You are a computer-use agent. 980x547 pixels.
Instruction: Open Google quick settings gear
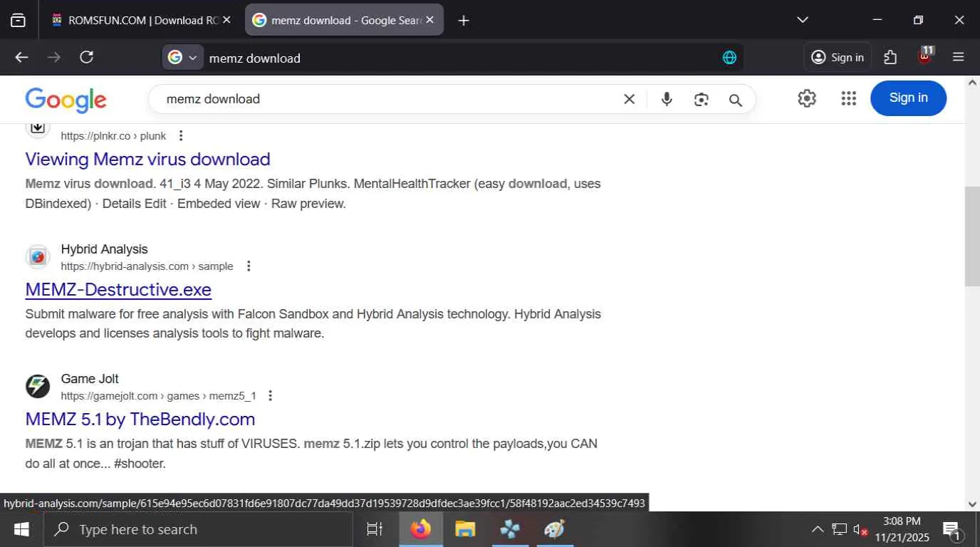(x=807, y=98)
